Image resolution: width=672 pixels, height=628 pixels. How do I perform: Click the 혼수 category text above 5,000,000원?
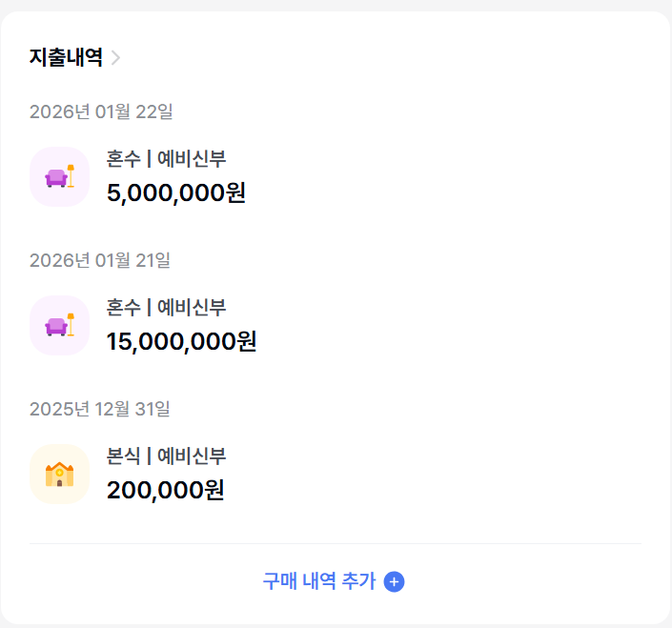click(123, 159)
